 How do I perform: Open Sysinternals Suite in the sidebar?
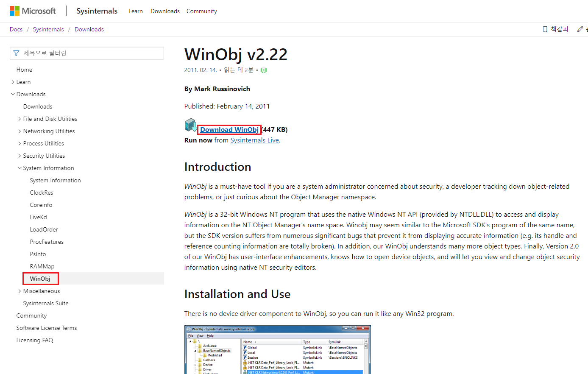[x=46, y=303]
